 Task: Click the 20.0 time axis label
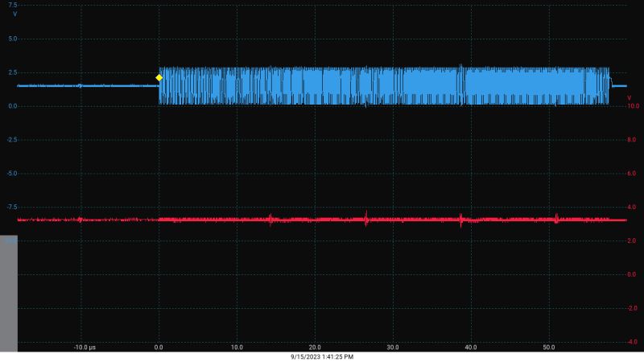(315, 348)
